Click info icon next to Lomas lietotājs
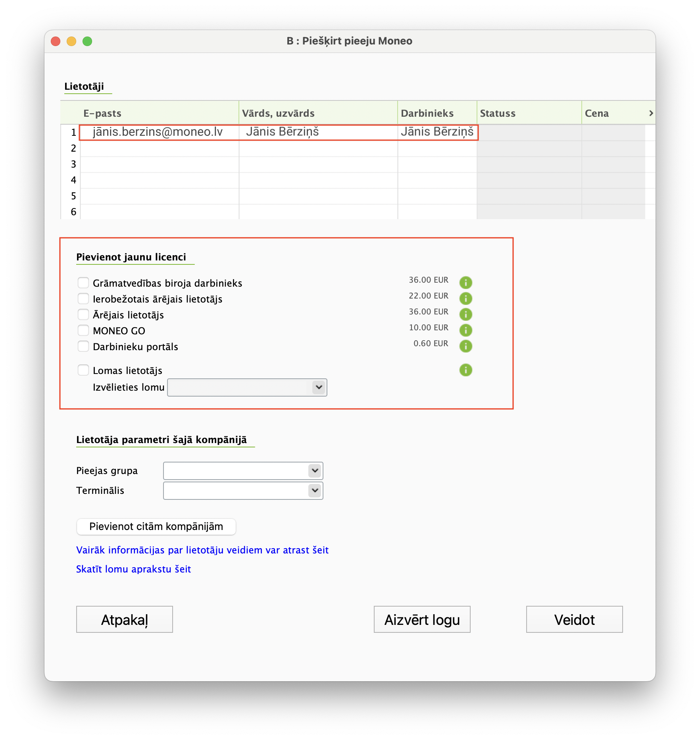700x740 pixels. pos(465,370)
